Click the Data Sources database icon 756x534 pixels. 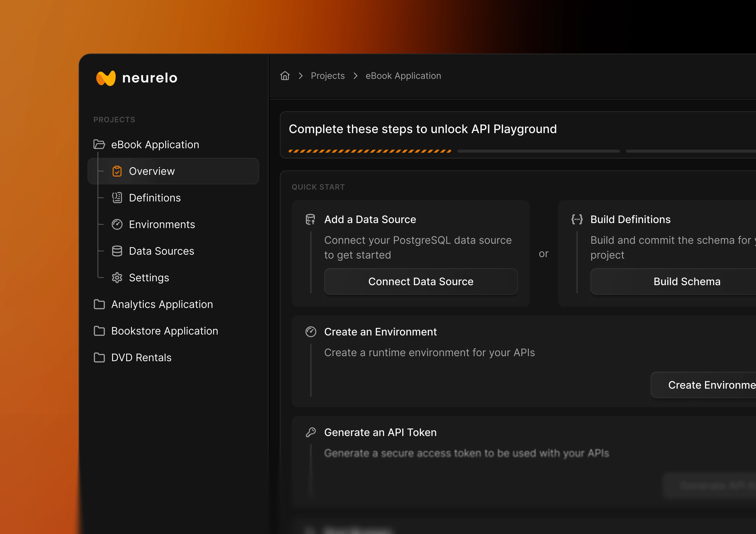[117, 251]
